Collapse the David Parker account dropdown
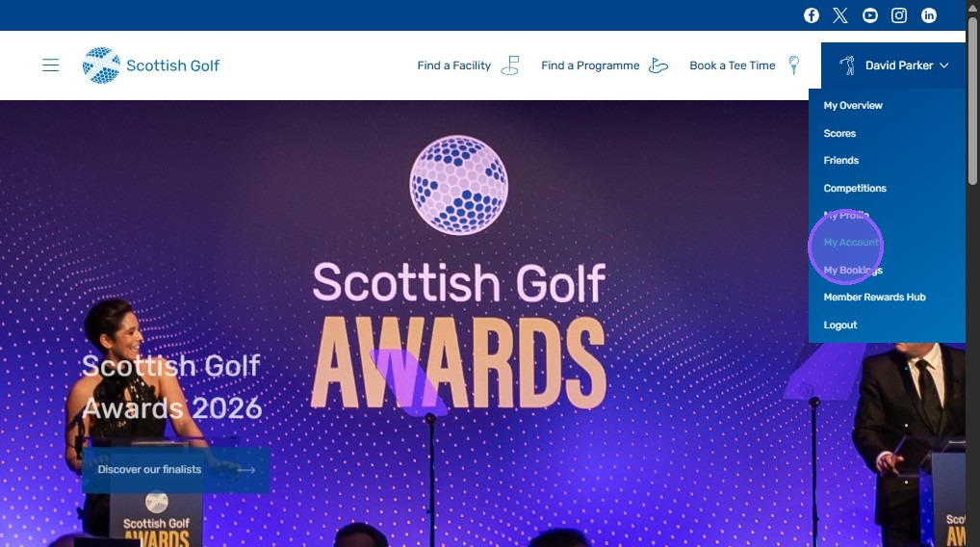Screen dimensions: 980x547 (x=893, y=65)
